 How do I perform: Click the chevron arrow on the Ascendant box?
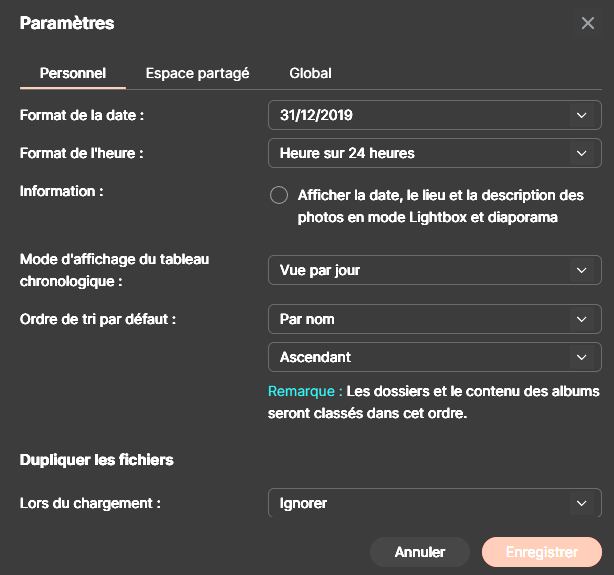(581, 357)
